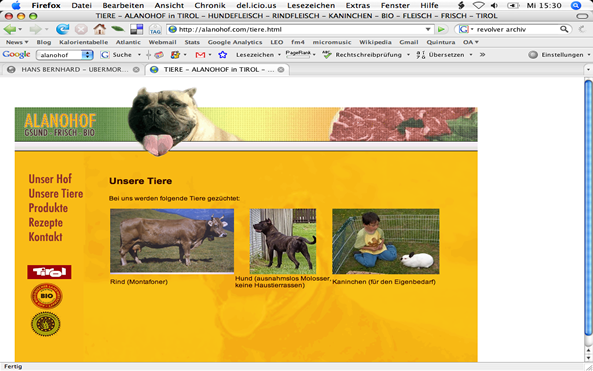This screenshot has width=593, height=371.
Task: Open the address bar history dropdown
Action: click(x=428, y=29)
